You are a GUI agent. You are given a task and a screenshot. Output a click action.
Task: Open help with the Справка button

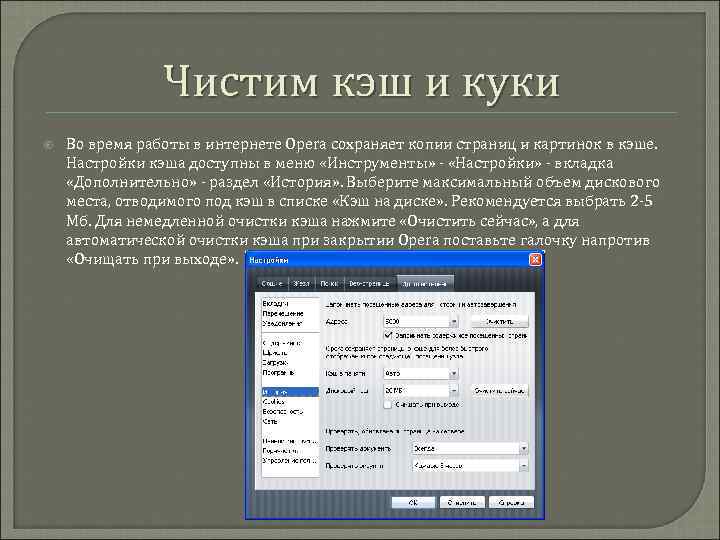[x=511, y=503]
